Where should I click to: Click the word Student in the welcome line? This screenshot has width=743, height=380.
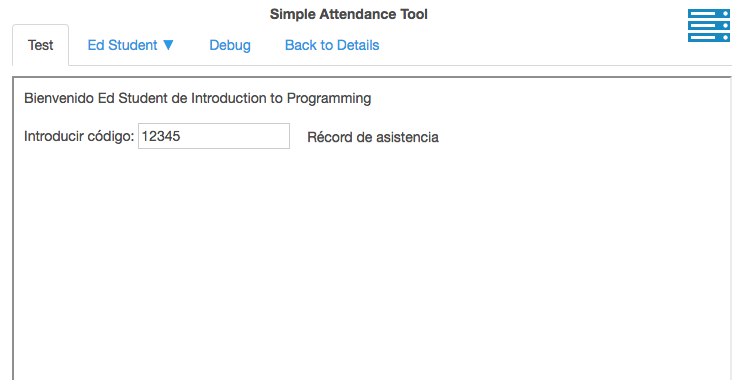click(136, 98)
